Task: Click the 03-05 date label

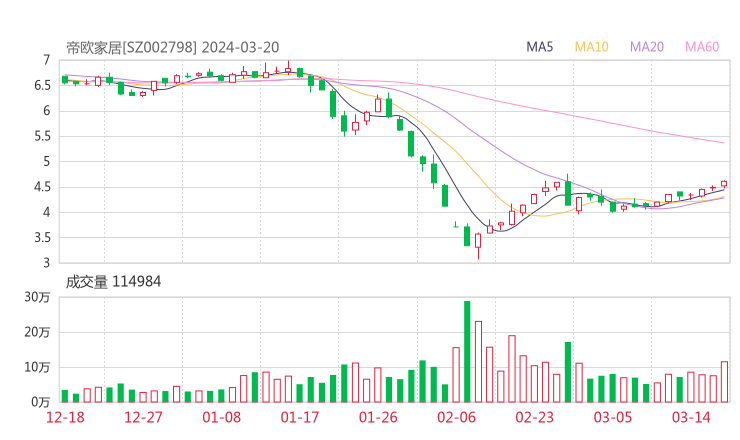Action: [x=613, y=417]
